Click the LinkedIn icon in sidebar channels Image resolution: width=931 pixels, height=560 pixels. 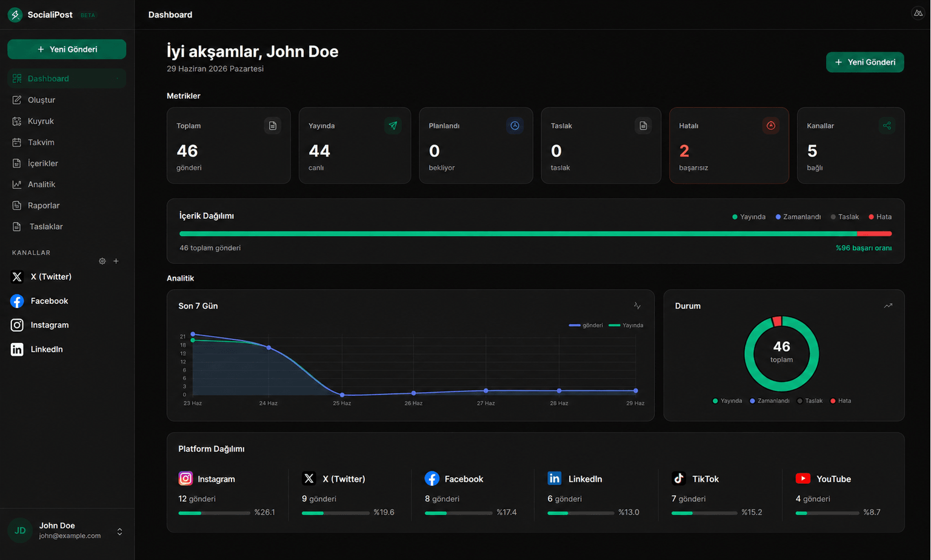(x=17, y=349)
